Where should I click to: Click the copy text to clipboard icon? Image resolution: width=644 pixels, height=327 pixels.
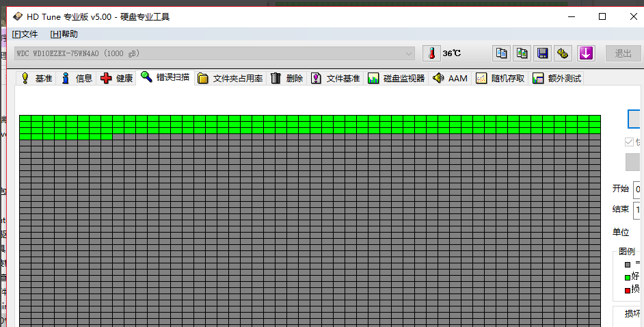[x=502, y=53]
